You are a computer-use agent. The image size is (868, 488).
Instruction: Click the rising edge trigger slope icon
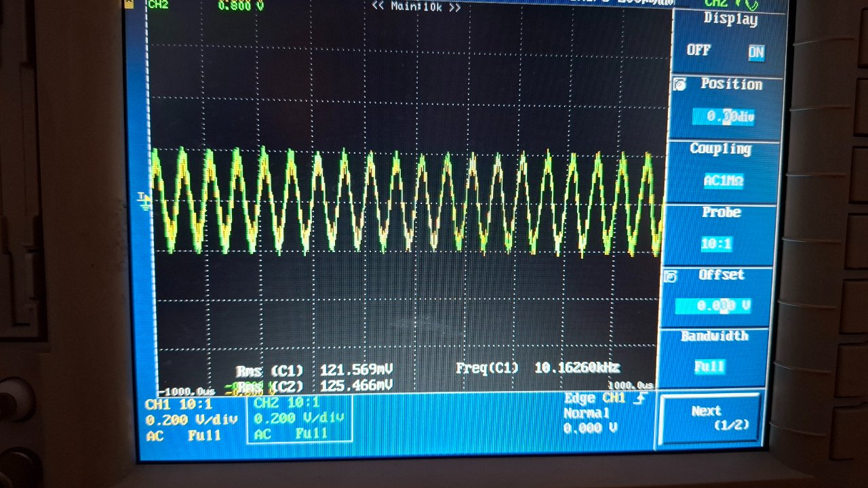click(x=639, y=398)
